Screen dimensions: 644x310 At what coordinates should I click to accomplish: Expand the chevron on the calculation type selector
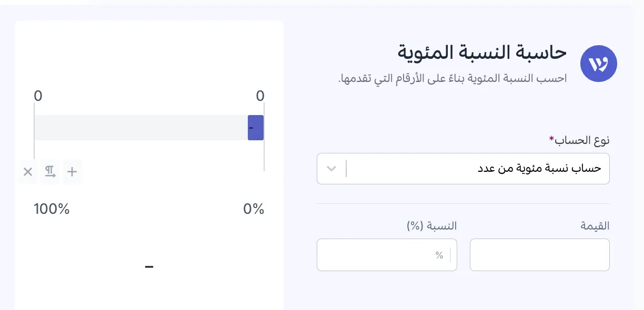[332, 168]
